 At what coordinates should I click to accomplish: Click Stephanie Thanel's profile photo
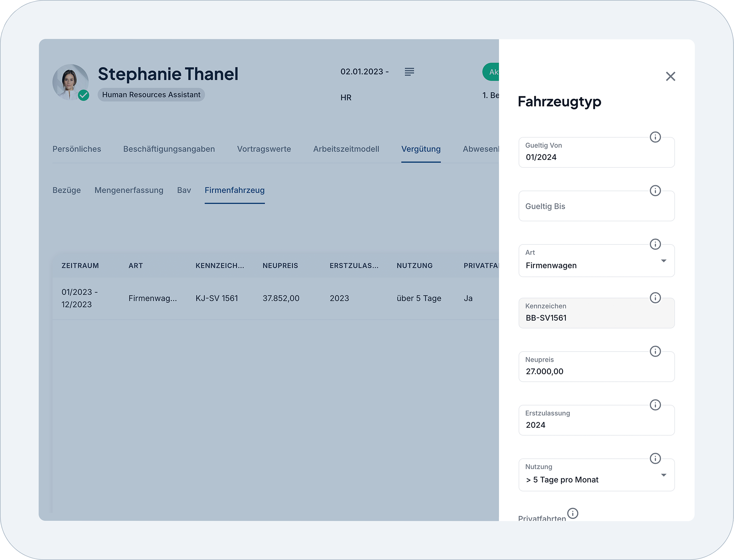tap(70, 82)
